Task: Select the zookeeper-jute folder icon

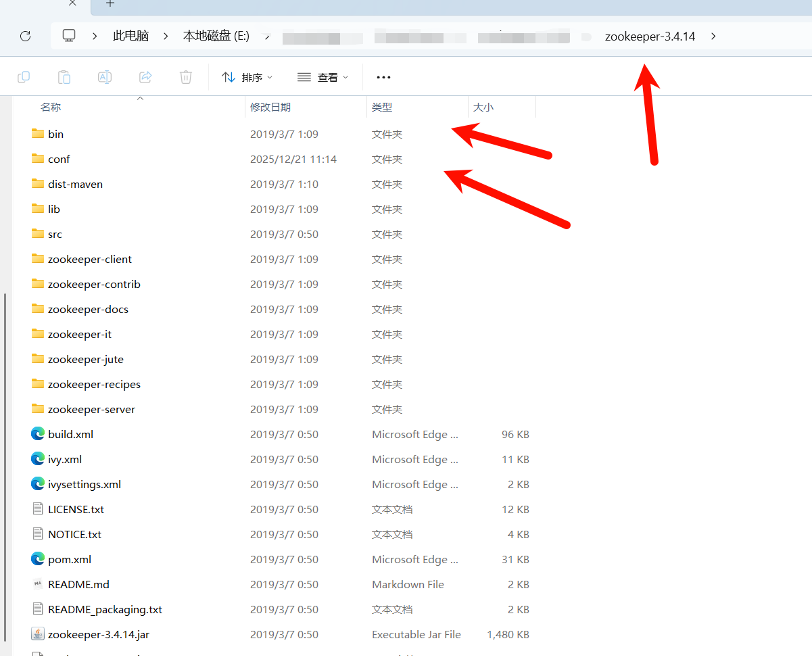Action: tap(38, 358)
